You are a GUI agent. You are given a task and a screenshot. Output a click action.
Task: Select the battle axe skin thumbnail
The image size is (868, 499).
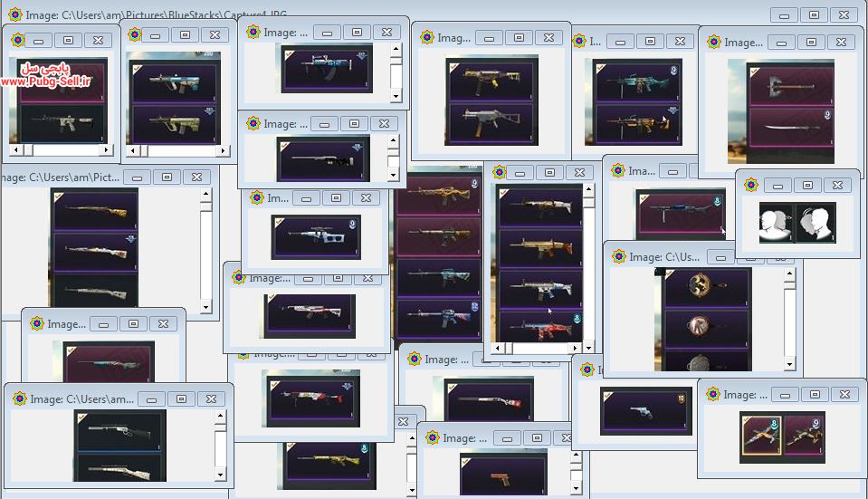(x=791, y=84)
